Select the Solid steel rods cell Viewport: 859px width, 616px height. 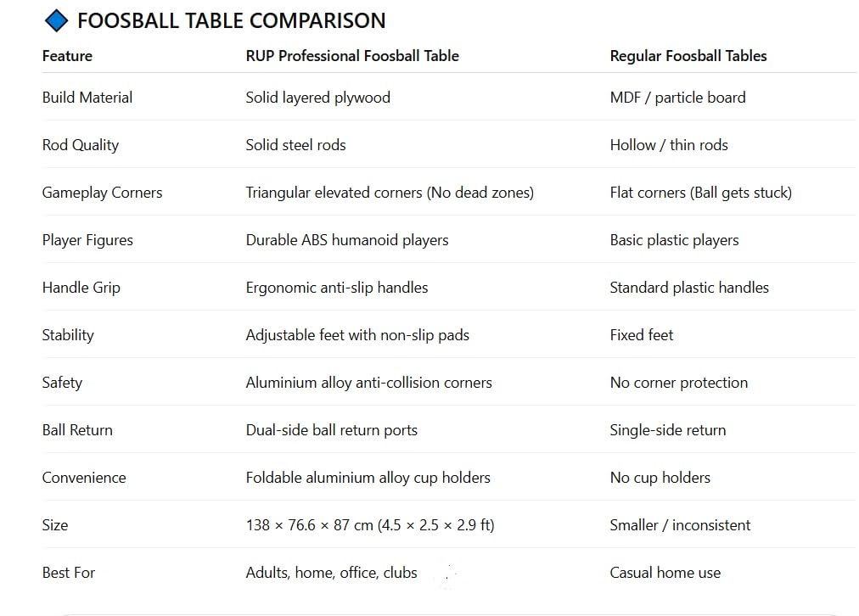tap(296, 145)
